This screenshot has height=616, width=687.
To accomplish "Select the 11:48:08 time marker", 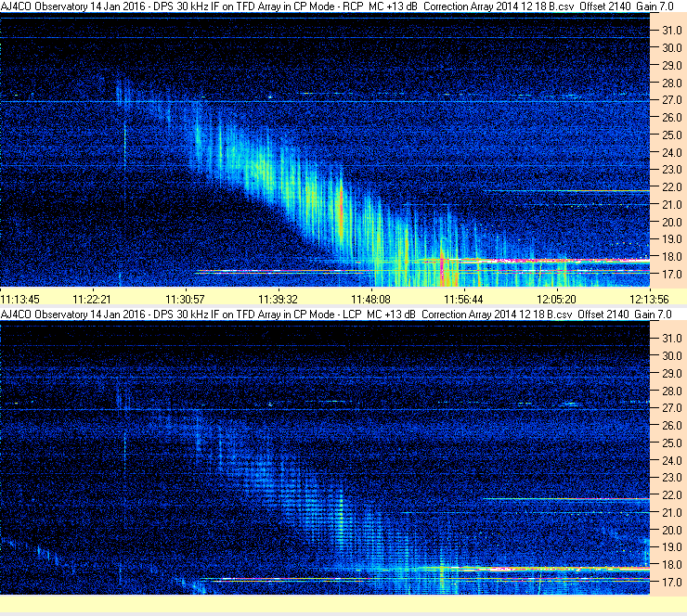I will pos(370,299).
